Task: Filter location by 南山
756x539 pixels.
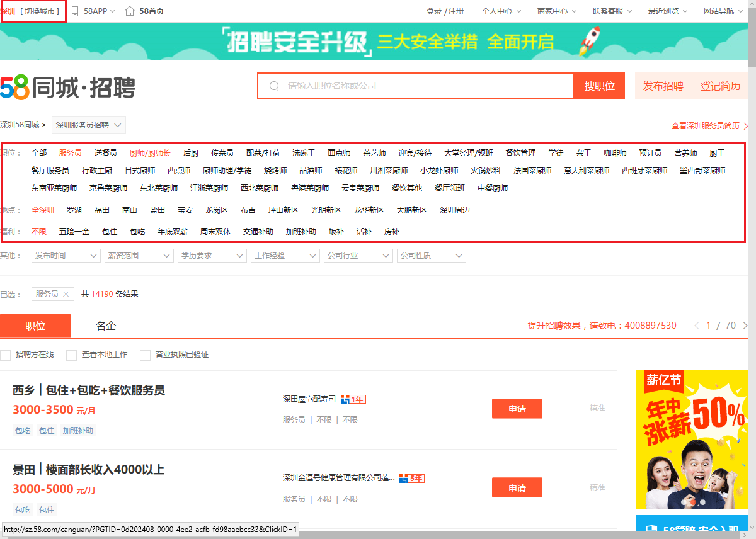Action: point(130,210)
